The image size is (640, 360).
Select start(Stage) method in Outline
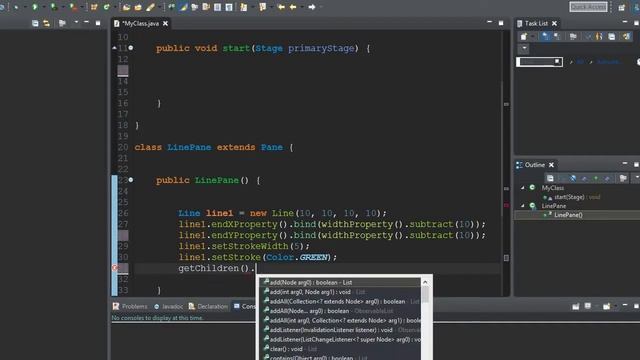click(x=569, y=197)
